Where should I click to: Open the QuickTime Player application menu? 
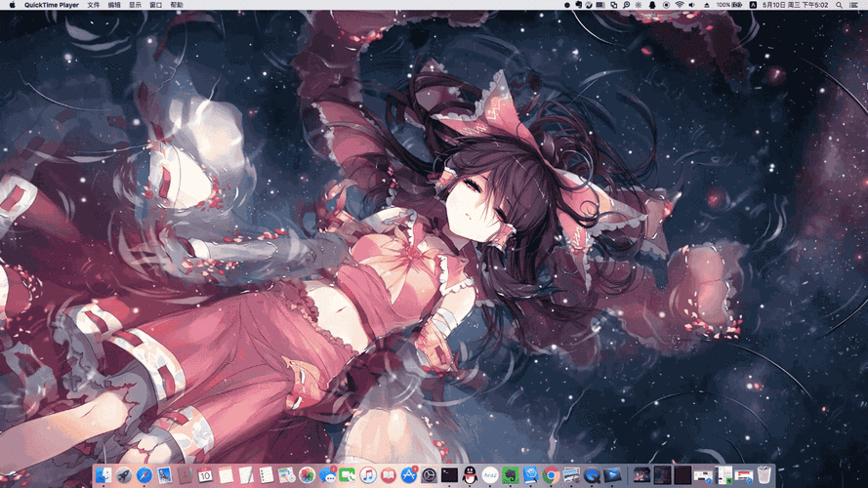51,5
